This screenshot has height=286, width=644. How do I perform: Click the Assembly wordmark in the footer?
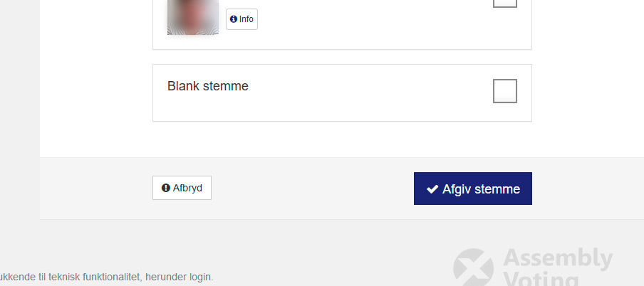pyautogui.click(x=558, y=258)
